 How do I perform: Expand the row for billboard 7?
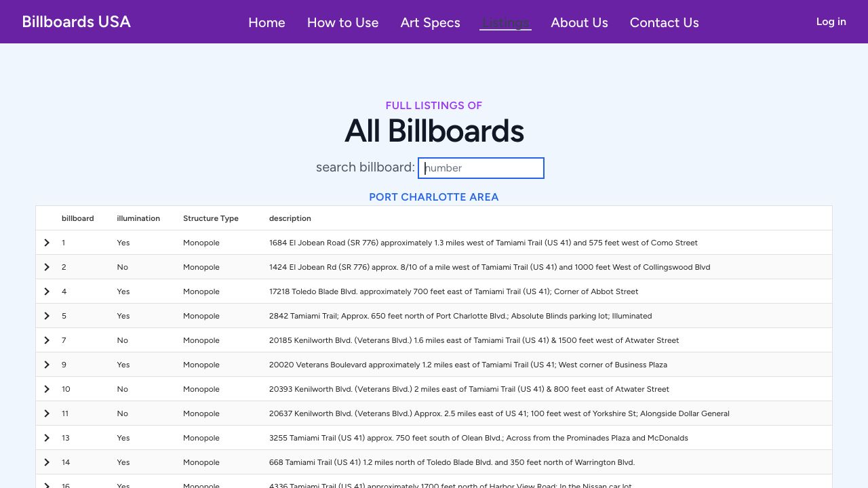pos(47,340)
